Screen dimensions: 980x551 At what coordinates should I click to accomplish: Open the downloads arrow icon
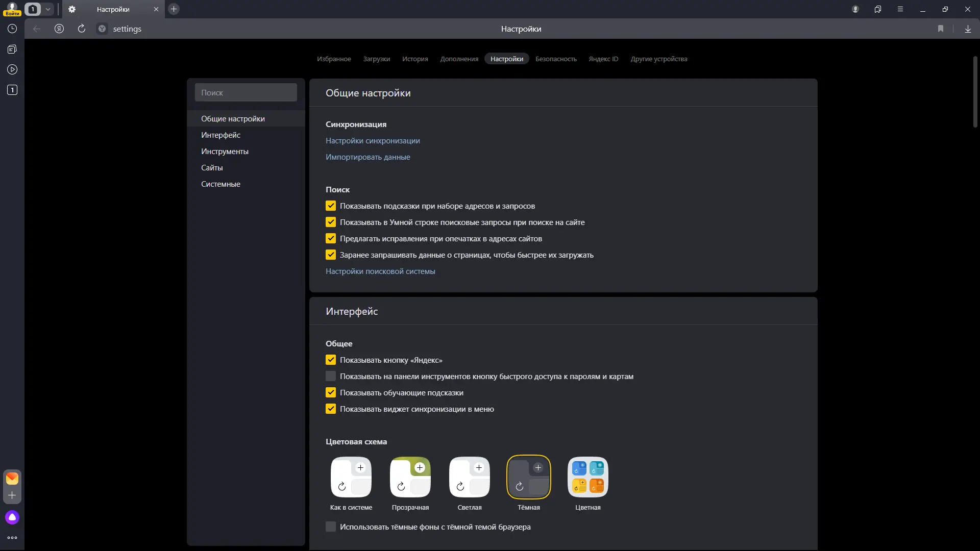(968, 29)
